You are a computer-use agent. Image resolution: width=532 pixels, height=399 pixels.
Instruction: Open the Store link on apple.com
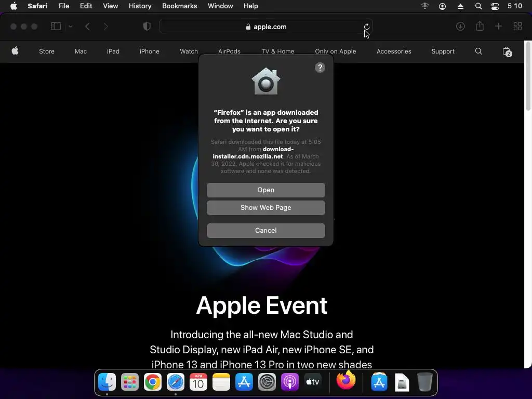(46, 51)
